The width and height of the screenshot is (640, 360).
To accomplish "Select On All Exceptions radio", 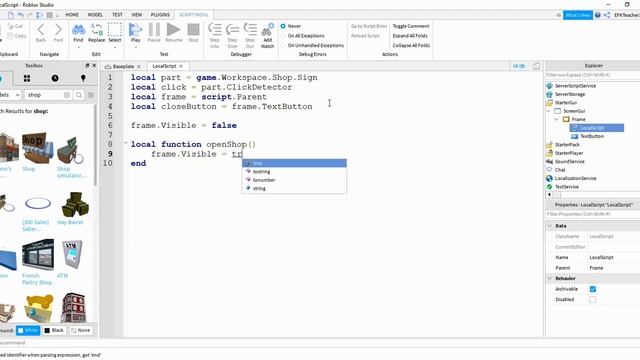I will click(x=283, y=36).
